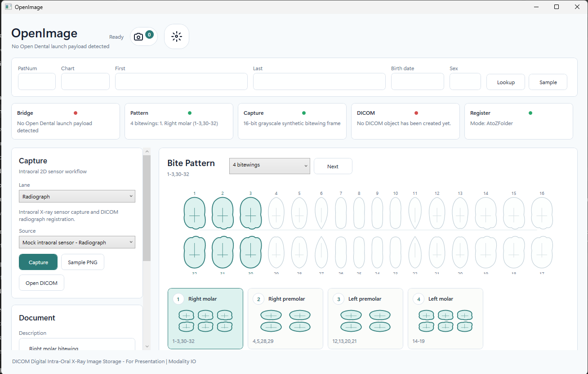
Task: Open the 4 bitewings pattern dropdown
Action: (270, 166)
